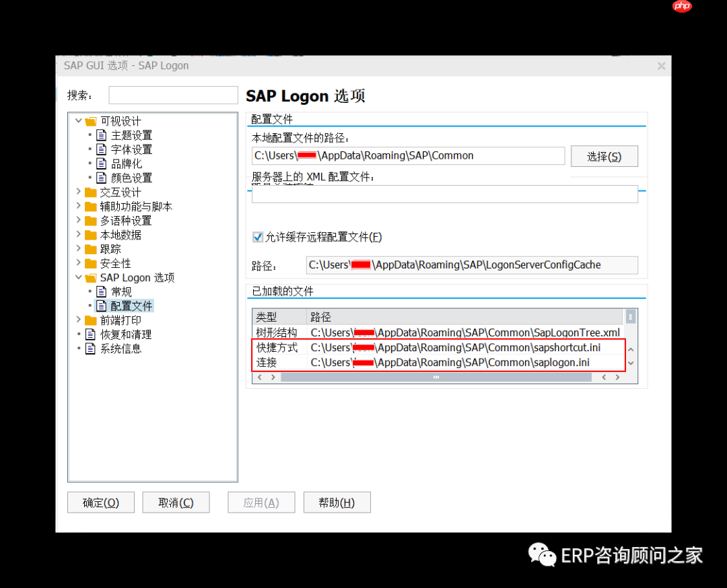Expand the 多语种设置 tree node
Viewport: 727px width, 588px height.
(78, 220)
